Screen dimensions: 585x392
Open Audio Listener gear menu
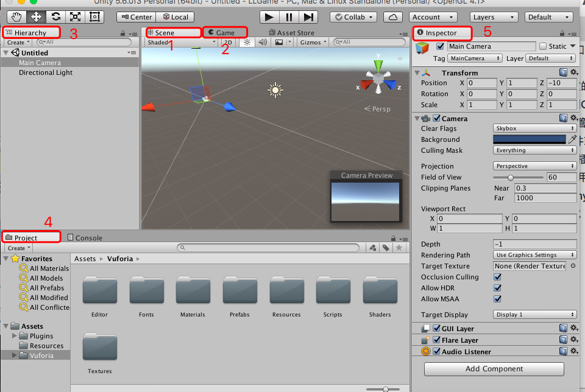click(574, 351)
